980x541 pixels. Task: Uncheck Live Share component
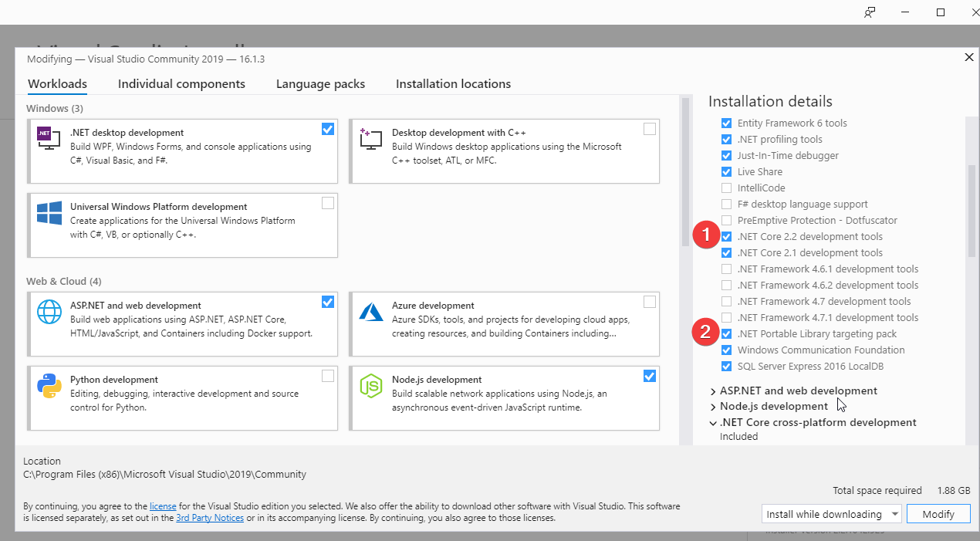pos(726,171)
